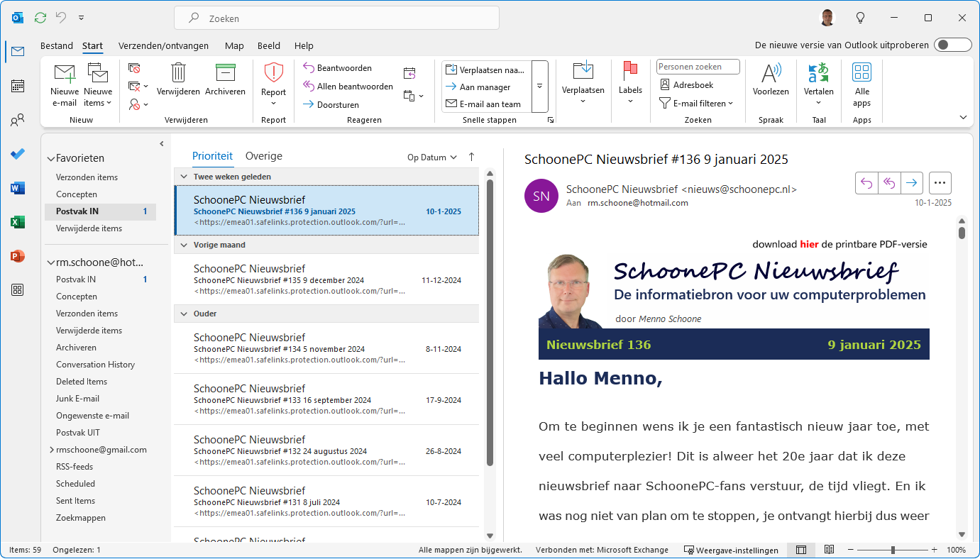Reverse the sort order arrow
Viewport: 980px width, 559px height.
[x=472, y=157]
